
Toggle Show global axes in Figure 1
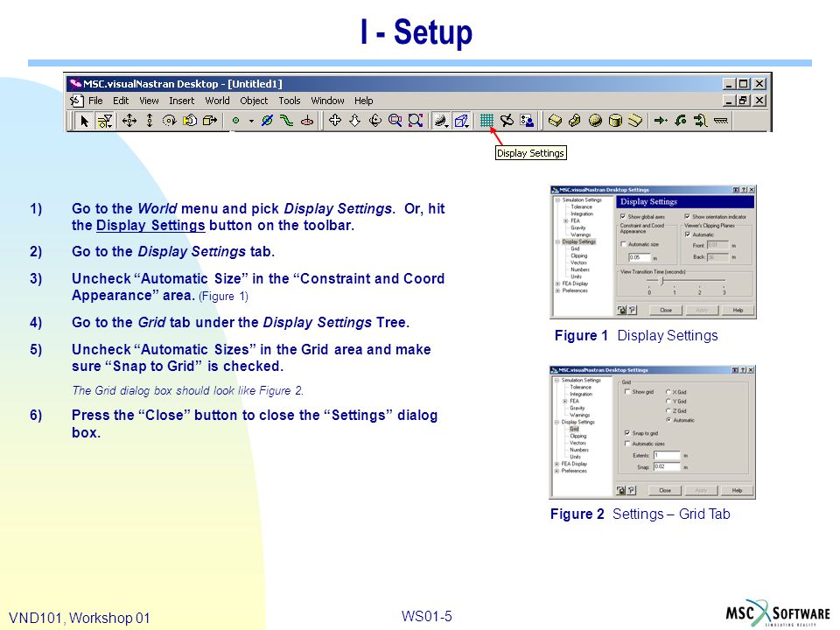(622, 216)
